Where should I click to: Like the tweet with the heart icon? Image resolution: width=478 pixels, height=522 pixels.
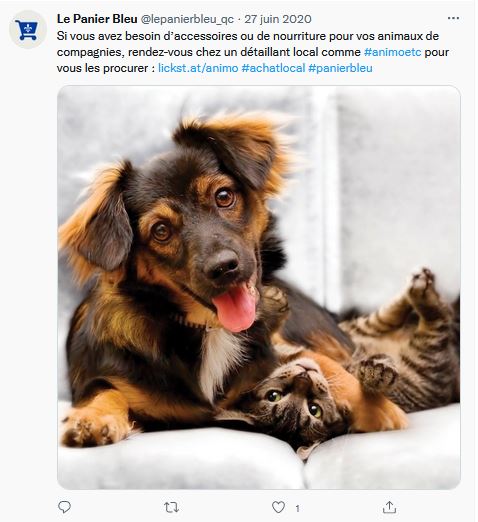pyautogui.click(x=278, y=507)
